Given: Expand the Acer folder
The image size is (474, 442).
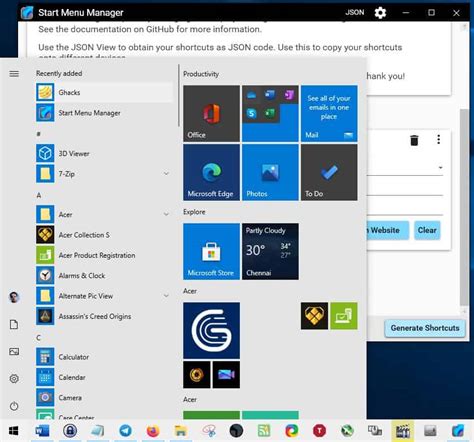Looking at the screenshot, I should [x=104, y=214].
